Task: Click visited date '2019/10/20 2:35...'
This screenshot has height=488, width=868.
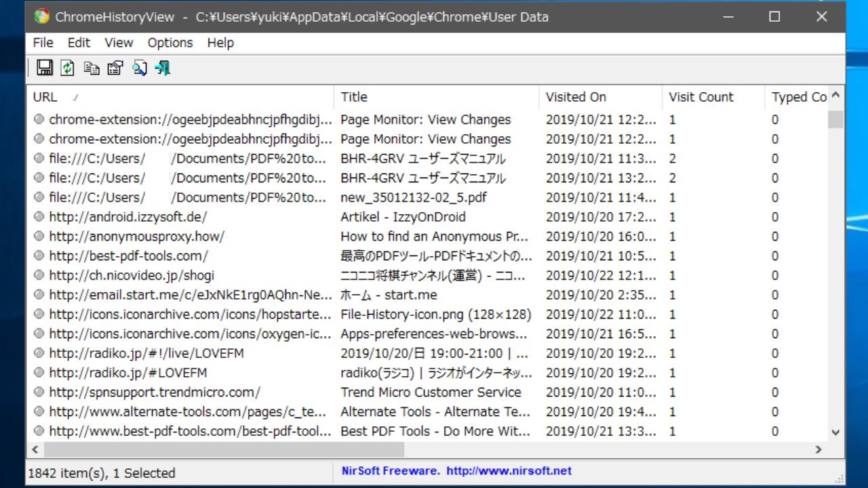Action: click(x=601, y=295)
